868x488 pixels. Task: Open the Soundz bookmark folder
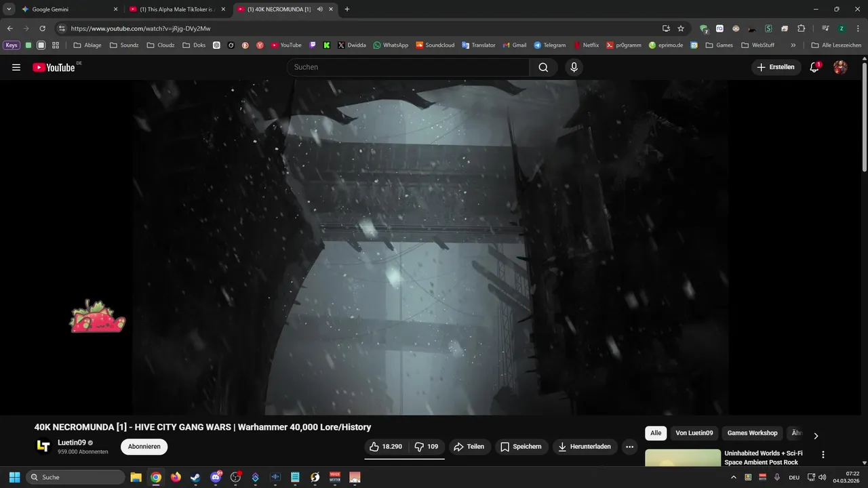[x=124, y=45]
